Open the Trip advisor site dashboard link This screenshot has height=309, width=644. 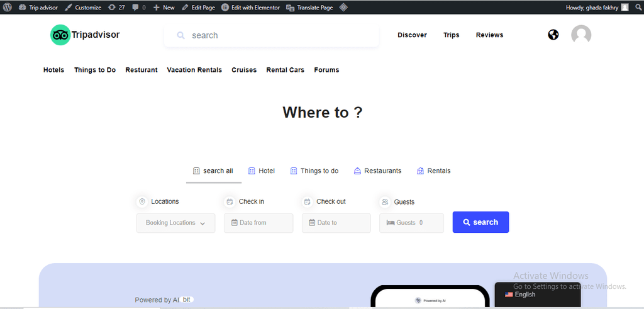(x=38, y=8)
